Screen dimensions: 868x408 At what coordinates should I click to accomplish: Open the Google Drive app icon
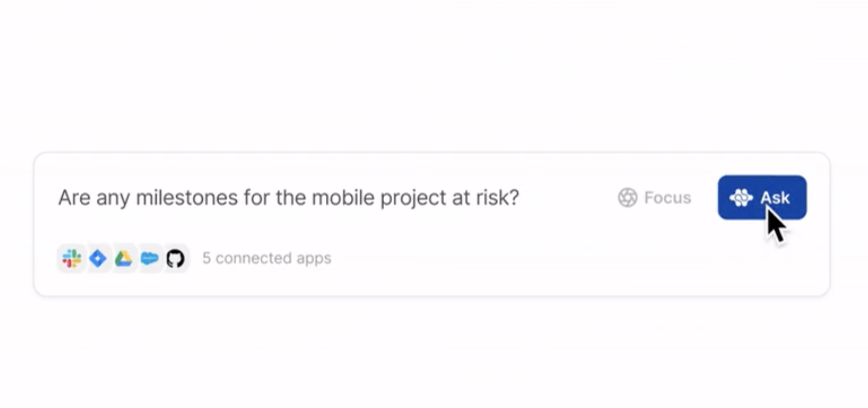click(x=124, y=258)
